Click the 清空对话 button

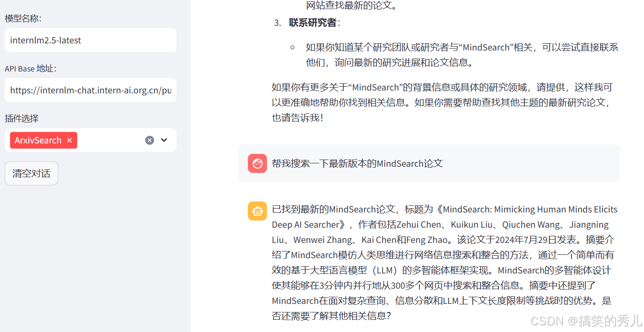point(31,173)
